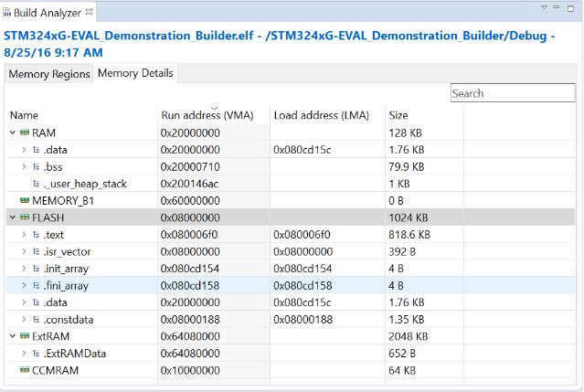Click the 0x080cd158 load address cell
Screen dimensions: 584x392
[303, 285]
